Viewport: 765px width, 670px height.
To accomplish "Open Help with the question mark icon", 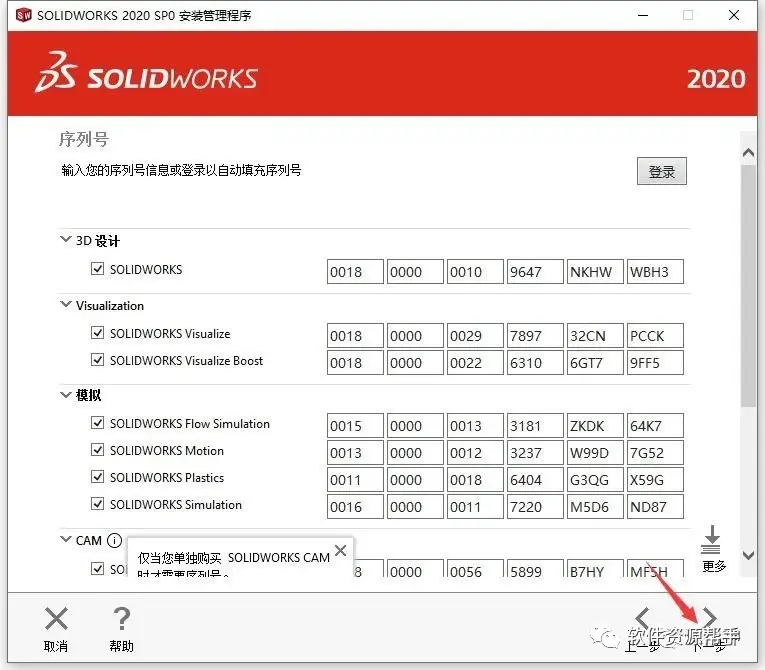I will (x=121, y=619).
